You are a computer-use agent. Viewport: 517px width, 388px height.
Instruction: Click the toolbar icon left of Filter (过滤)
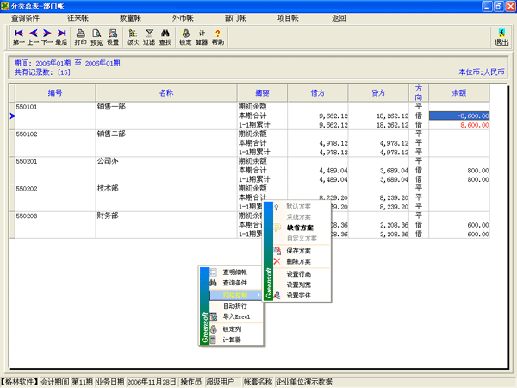[133, 37]
